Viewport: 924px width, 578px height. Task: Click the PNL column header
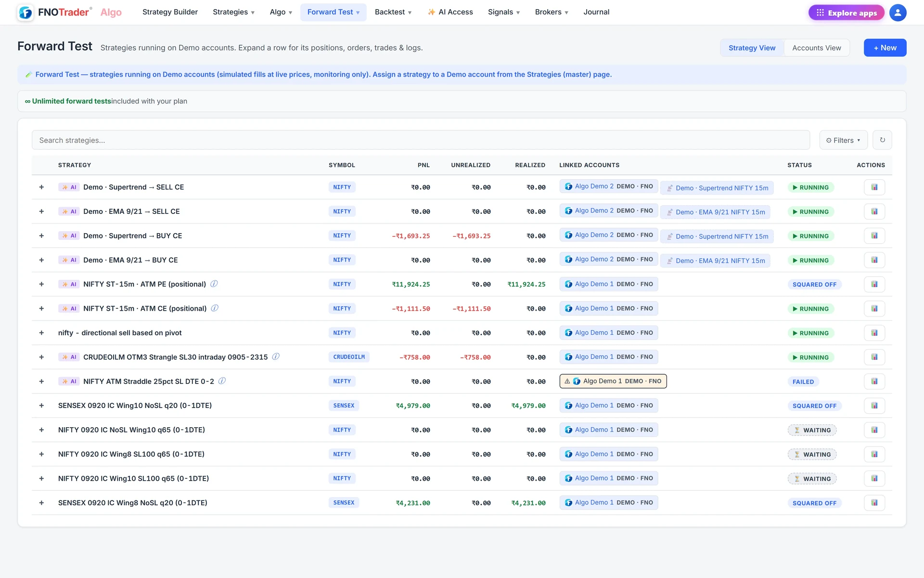[423, 165]
